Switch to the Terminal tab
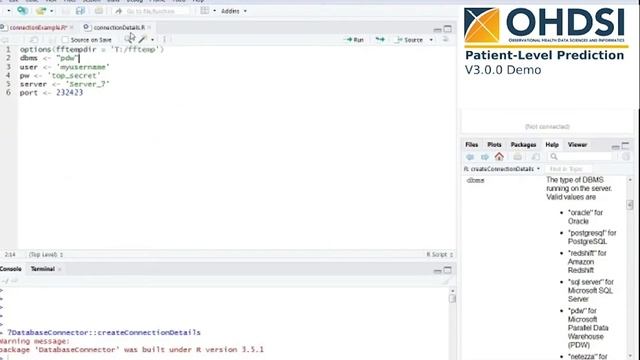This screenshot has width=640, height=360. click(x=43, y=269)
